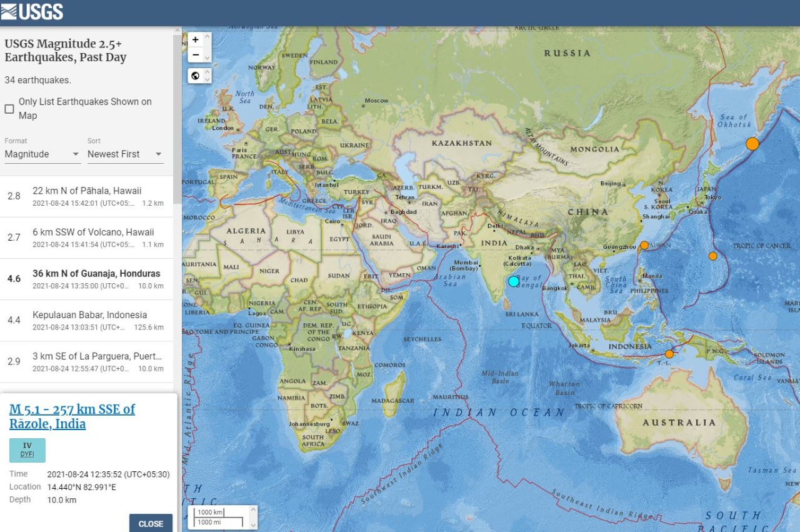Image resolution: width=800 pixels, height=532 pixels.
Task: Select the Kepulauan Babar, Indonesia earthquake
Action: coord(87,320)
